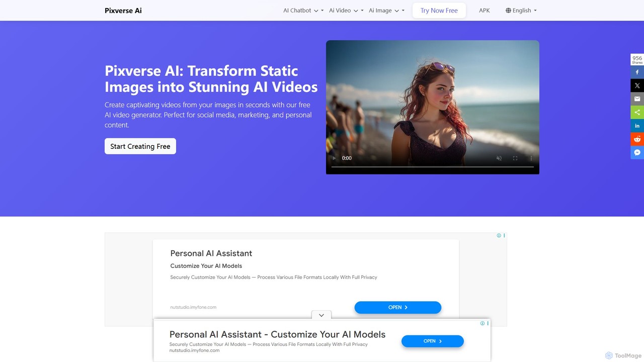Share by email sidebar icon
Screen dimensions: 644x362
pyautogui.click(x=637, y=99)
